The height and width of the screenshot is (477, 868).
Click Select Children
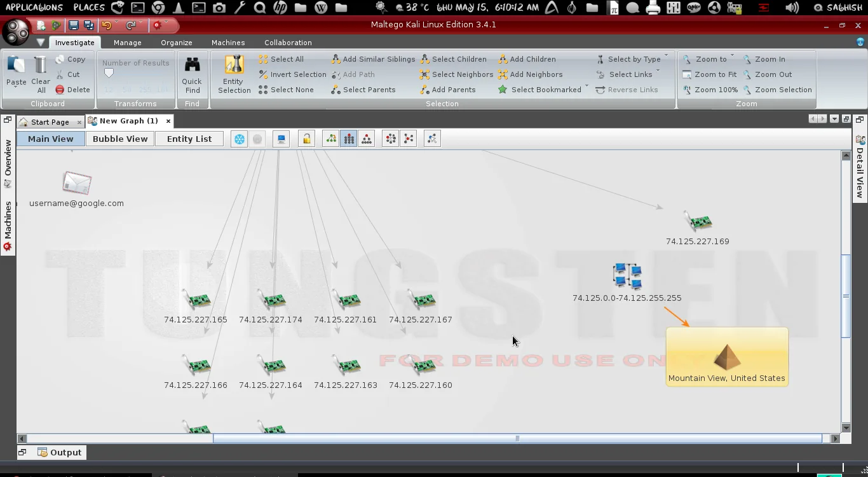point(453,59)
